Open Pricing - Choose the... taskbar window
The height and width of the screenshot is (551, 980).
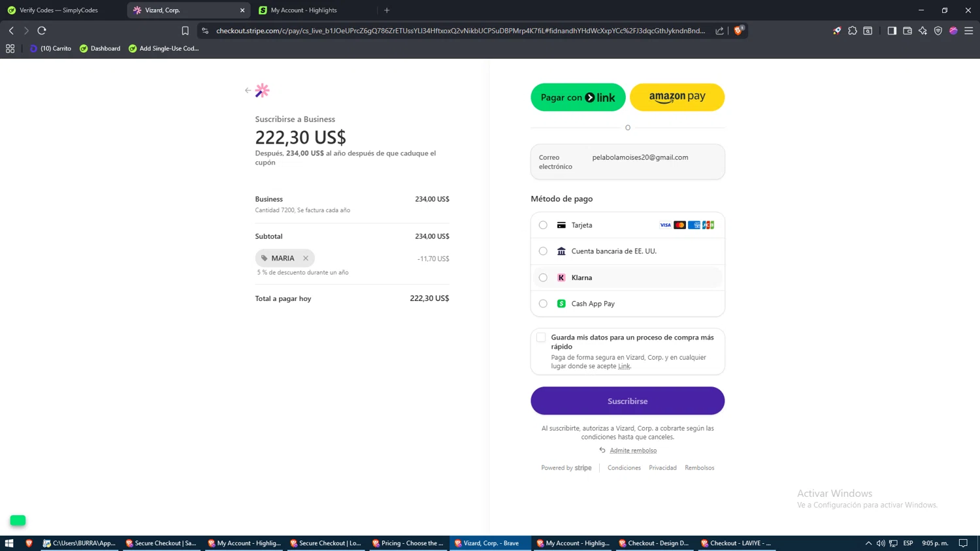pos(408,543)
